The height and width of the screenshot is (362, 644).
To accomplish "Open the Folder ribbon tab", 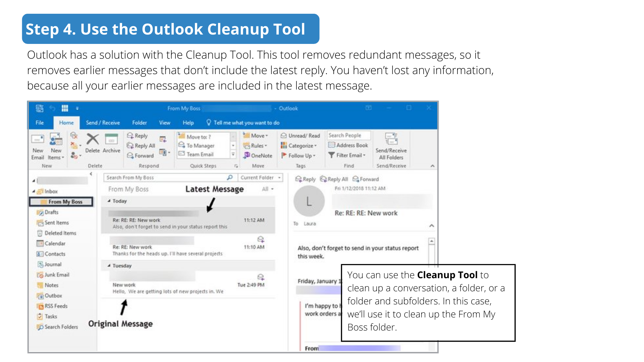I will [139, 123].
